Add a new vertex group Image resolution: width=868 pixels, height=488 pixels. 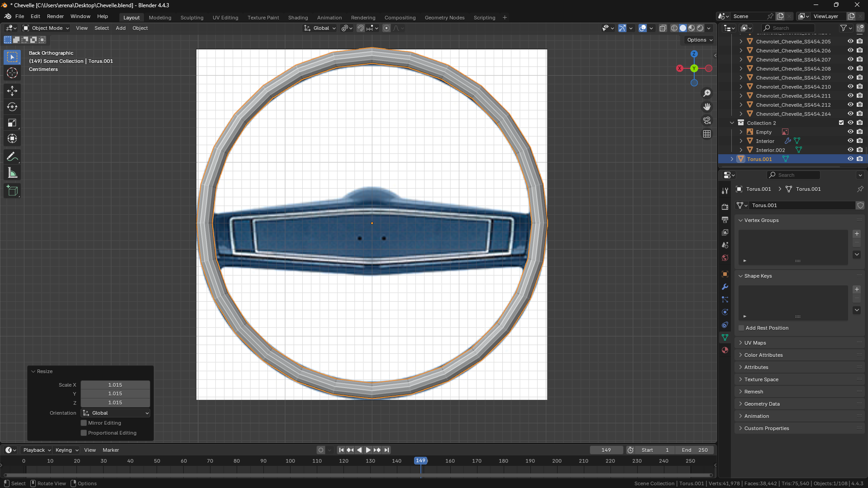[857, 234]
